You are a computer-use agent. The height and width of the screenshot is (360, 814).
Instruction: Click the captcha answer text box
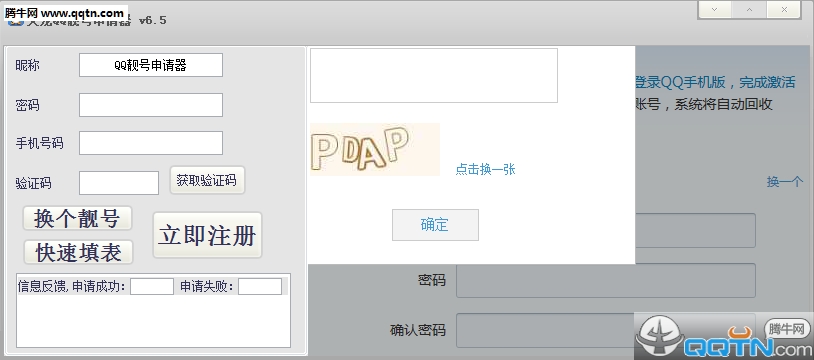(433, 75)
